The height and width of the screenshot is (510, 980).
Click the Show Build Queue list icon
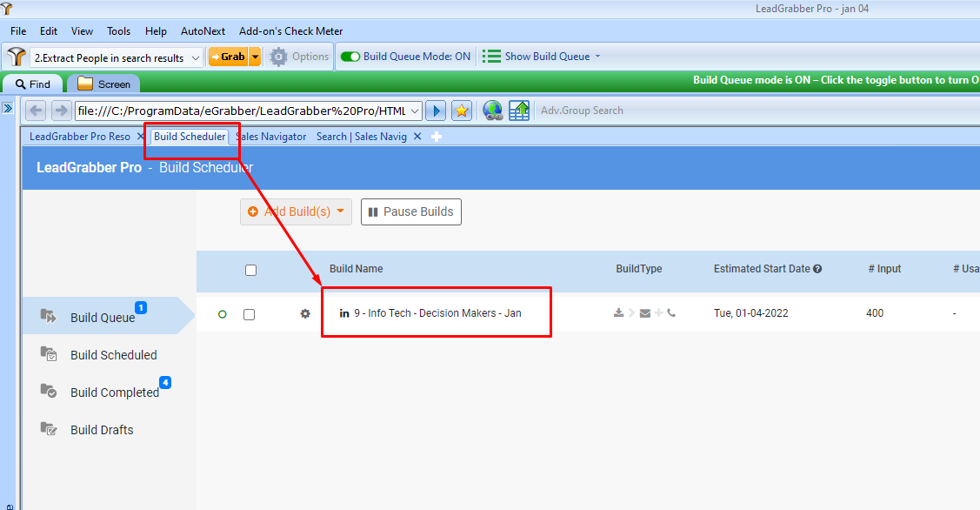[x=491, y=57]
